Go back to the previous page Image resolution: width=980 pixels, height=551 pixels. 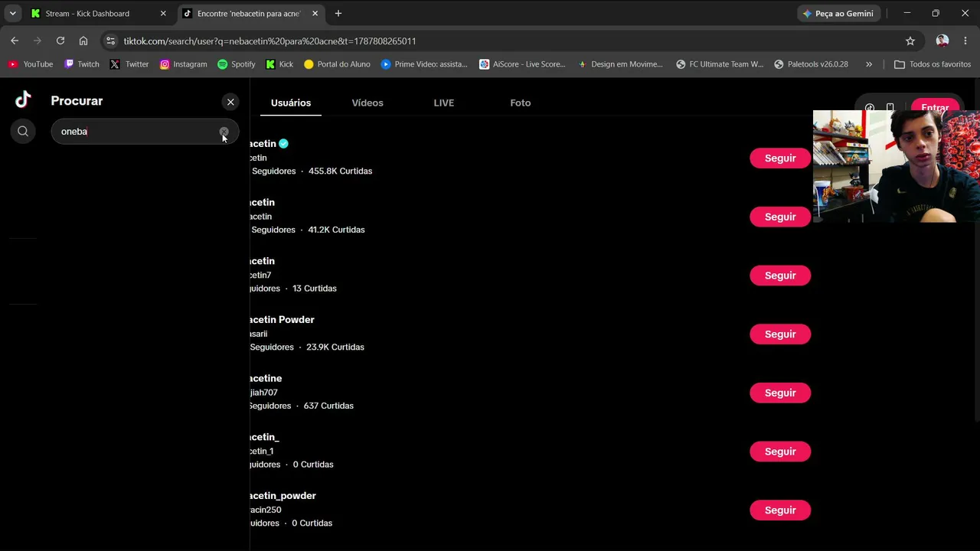pos(15,41)
